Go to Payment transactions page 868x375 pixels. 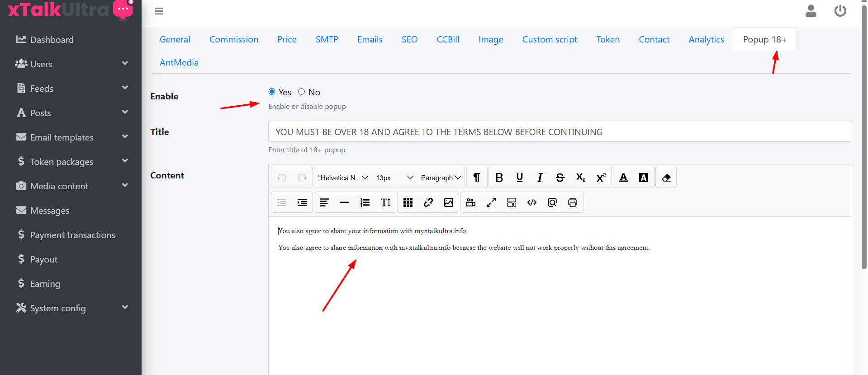point(72,235)
